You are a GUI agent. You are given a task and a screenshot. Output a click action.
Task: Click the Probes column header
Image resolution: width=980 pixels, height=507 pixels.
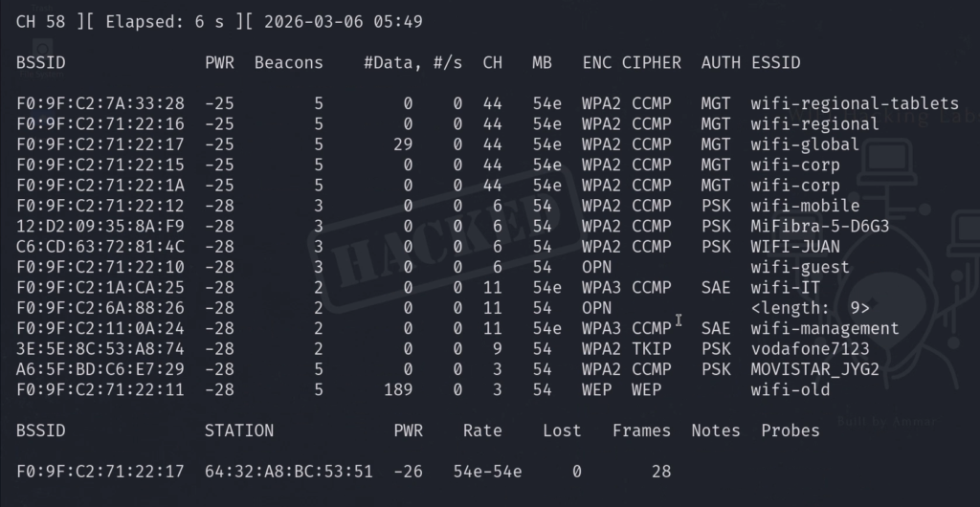[791, 430]
